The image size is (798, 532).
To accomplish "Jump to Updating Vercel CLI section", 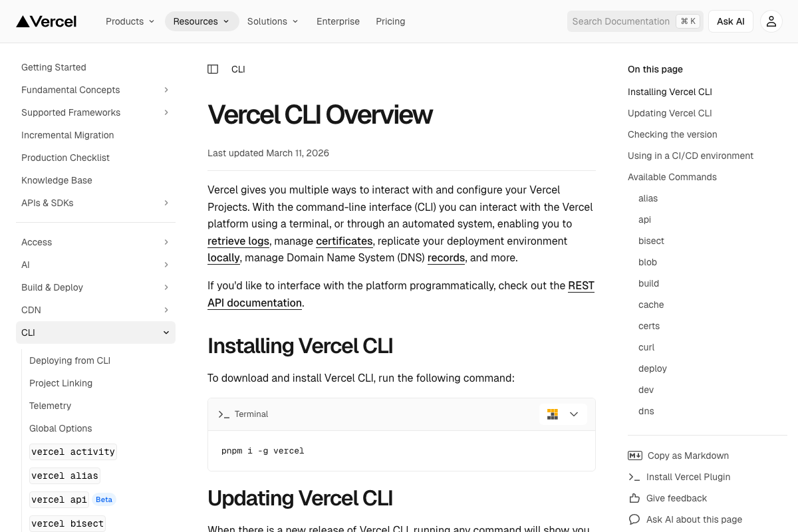I will coord(670,113).
